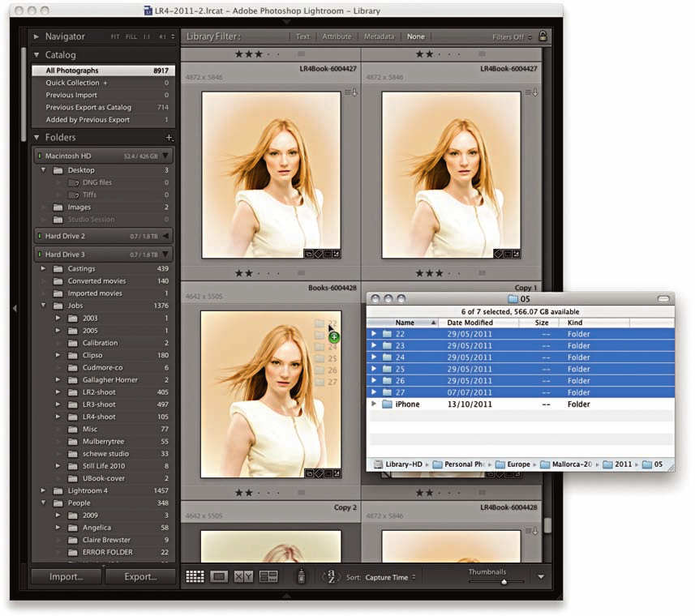
Task: Open Compare view with the XY icon
Action: click(x=243, y=576)
